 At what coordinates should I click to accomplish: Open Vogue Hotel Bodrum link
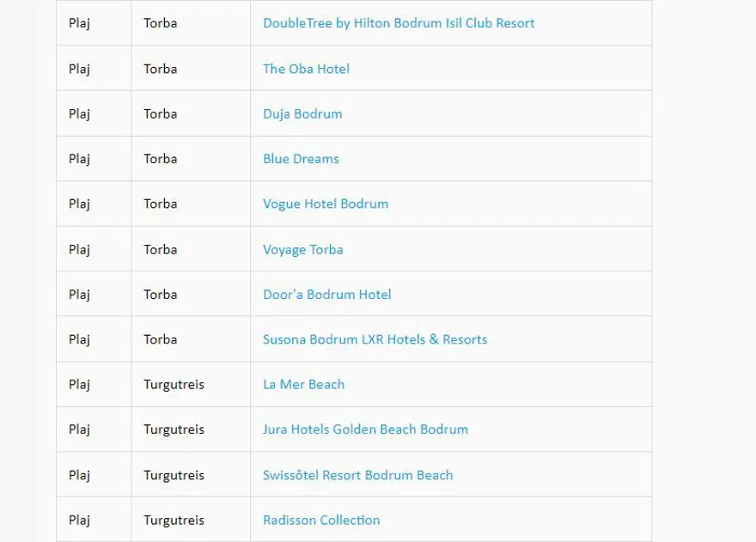pyautogui.click(x=326, y=204)
